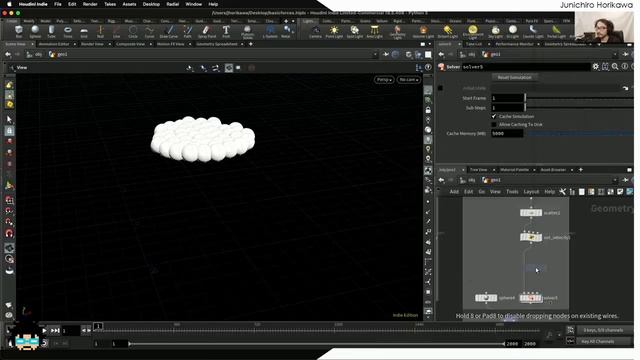Add an Area Light from the shelf
Screen dimensions: 640x360
(x=374, y=31)
